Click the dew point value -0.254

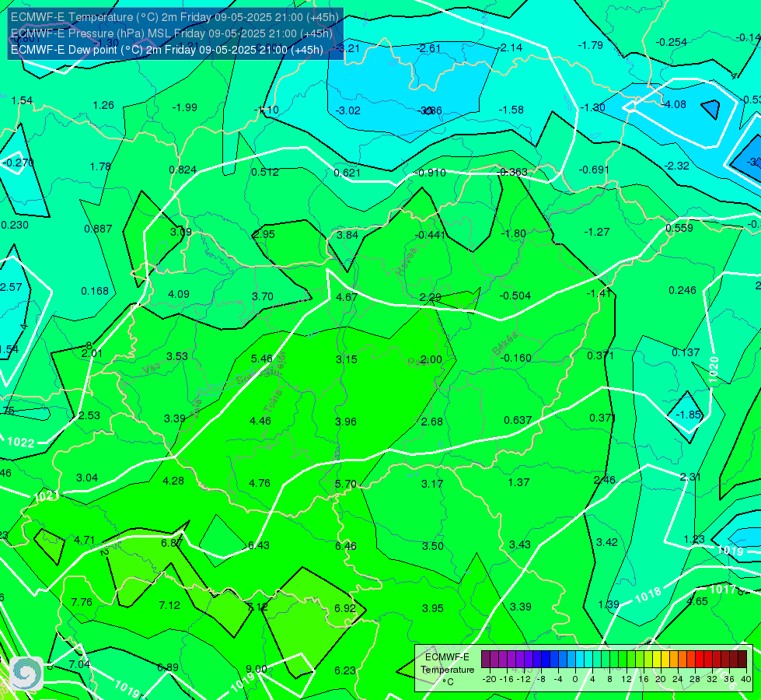(671, 42)
